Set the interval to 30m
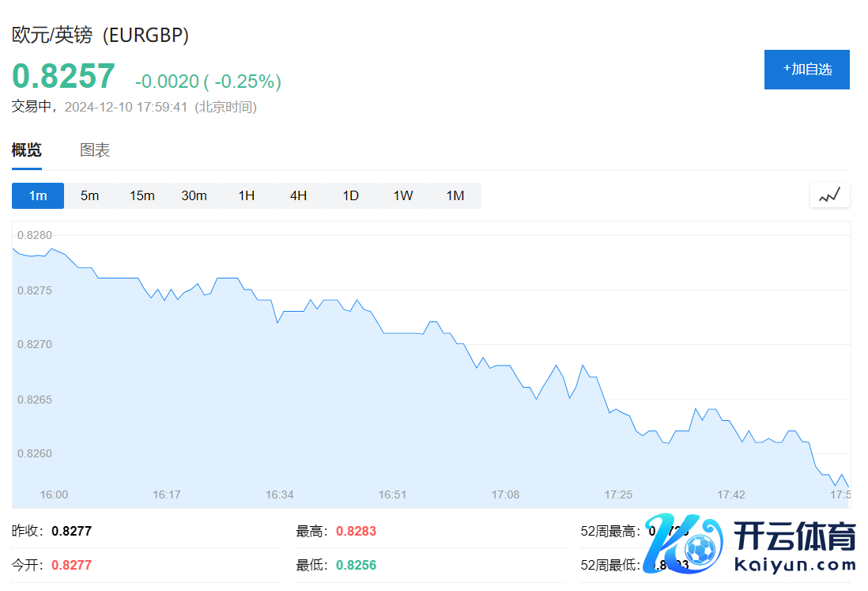Image resolution: width=868 pixels, height=591 pixels. tap(194, 196)
